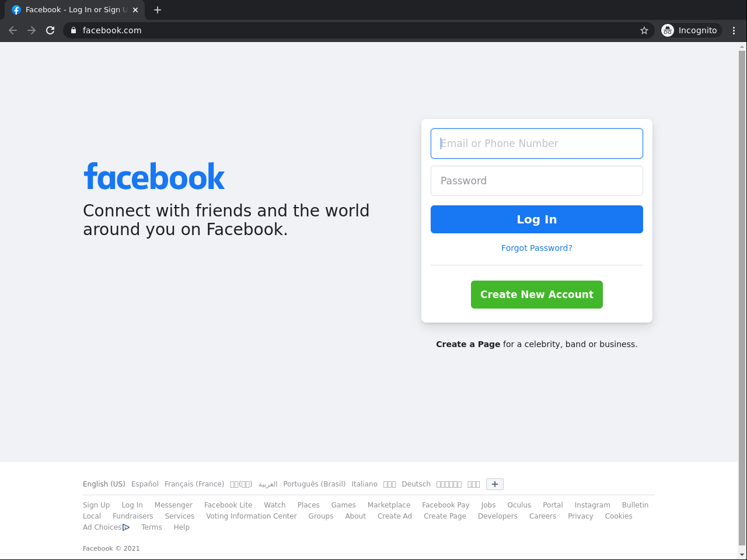Open the Create Page footer link
This screenshot has height=560, width=747.
tap(445, 516)
